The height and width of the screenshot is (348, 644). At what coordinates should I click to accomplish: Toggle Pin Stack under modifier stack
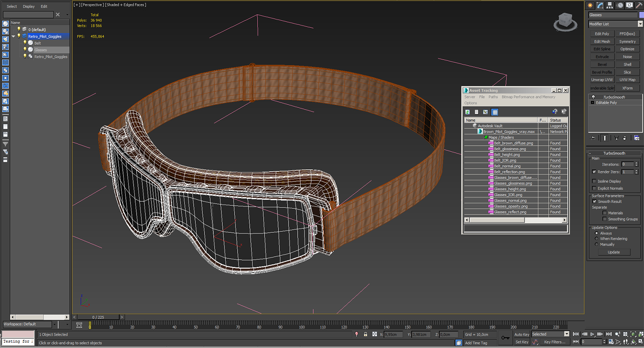click(593, 138)
